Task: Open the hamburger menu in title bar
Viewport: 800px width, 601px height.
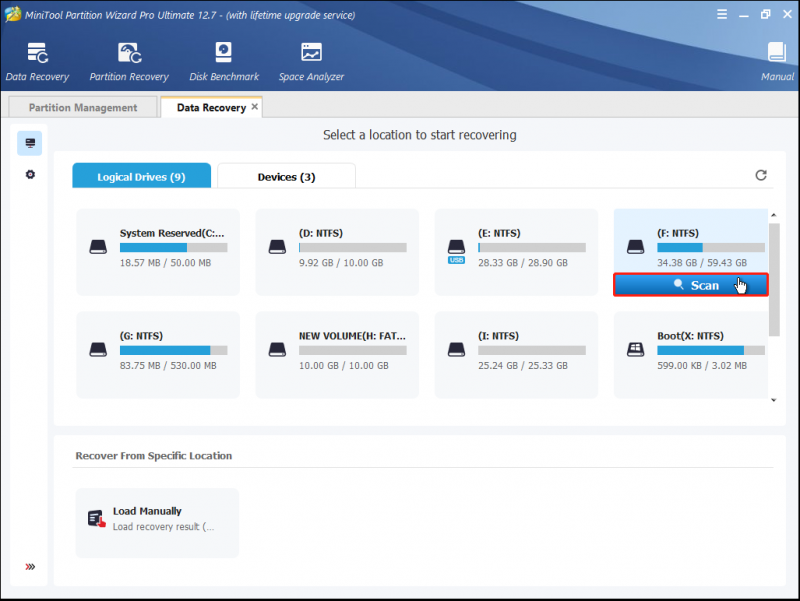Action: pos(721,14)
